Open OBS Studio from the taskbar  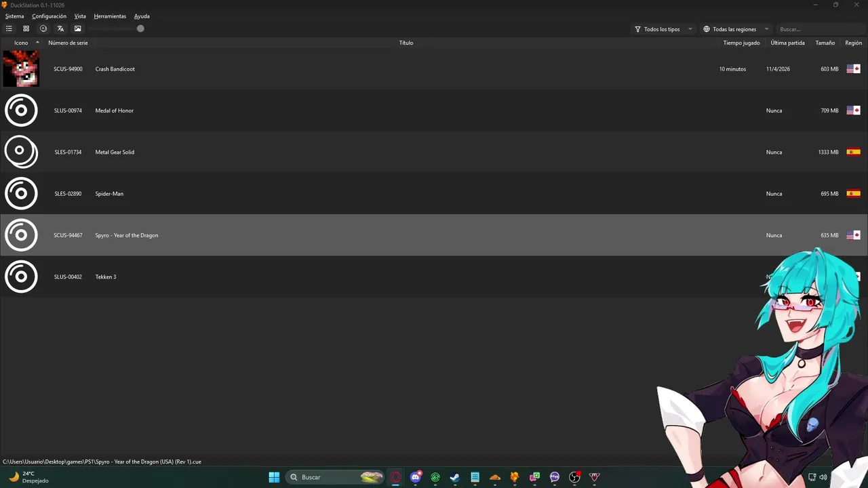coord(574,477)
